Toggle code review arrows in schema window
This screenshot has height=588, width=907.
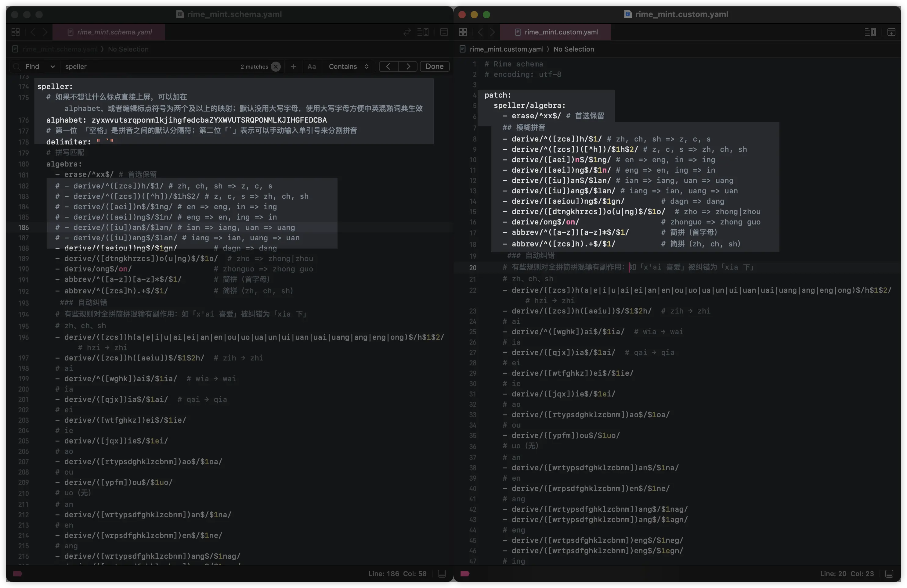coord(407,32)
